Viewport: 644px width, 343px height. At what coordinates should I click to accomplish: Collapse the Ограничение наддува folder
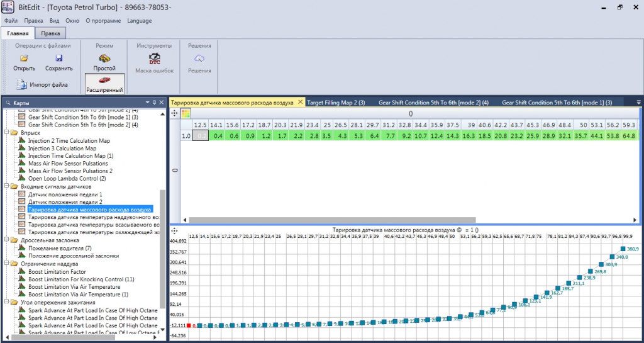click(x=6, y=264)
